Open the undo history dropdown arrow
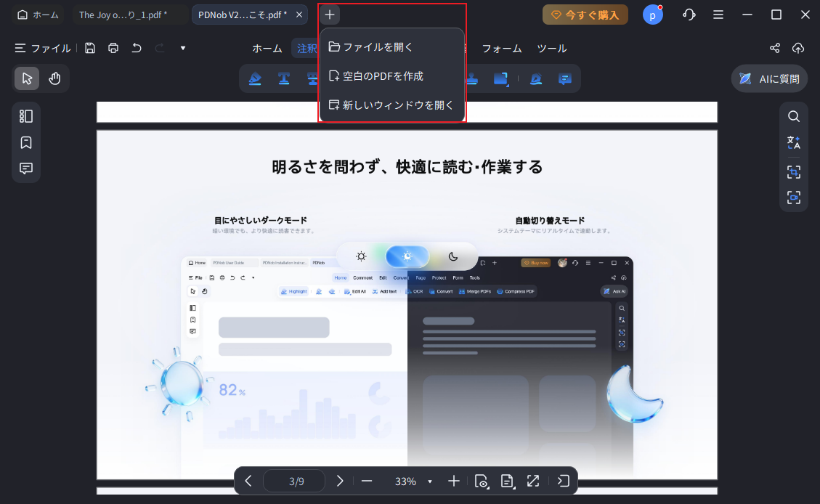The width and height of the screenshot is (820, 504). pyautogui.click(x=182, y=48)
